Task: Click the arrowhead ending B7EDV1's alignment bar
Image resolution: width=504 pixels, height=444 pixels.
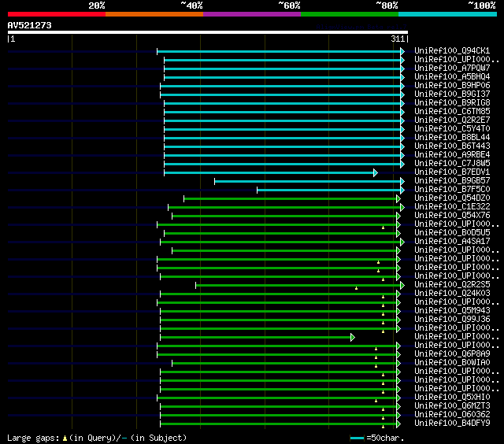Action: pyautogui.click(x=376, y=173)
